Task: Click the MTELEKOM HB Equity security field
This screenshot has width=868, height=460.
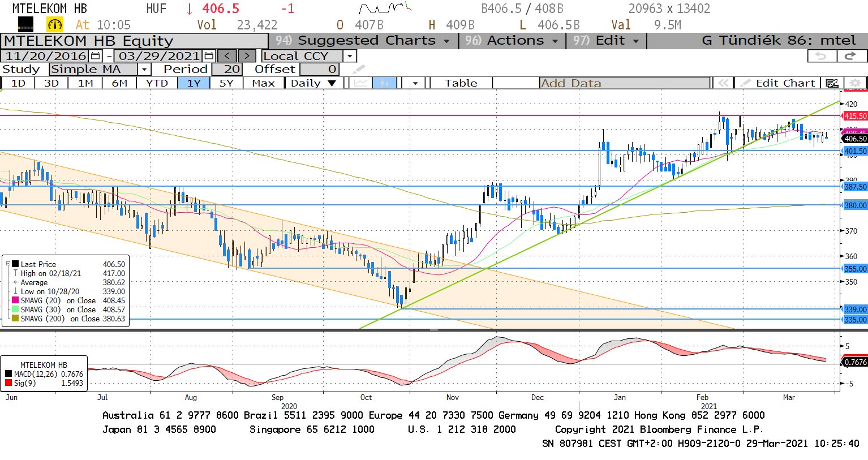Action: (x=135, y=41)
